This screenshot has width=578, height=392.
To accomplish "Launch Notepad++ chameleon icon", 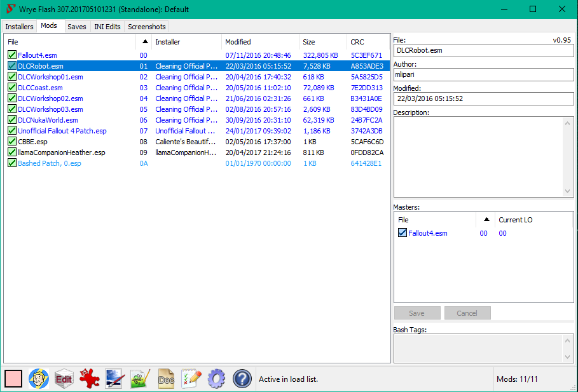I will [x=141, y=379].
